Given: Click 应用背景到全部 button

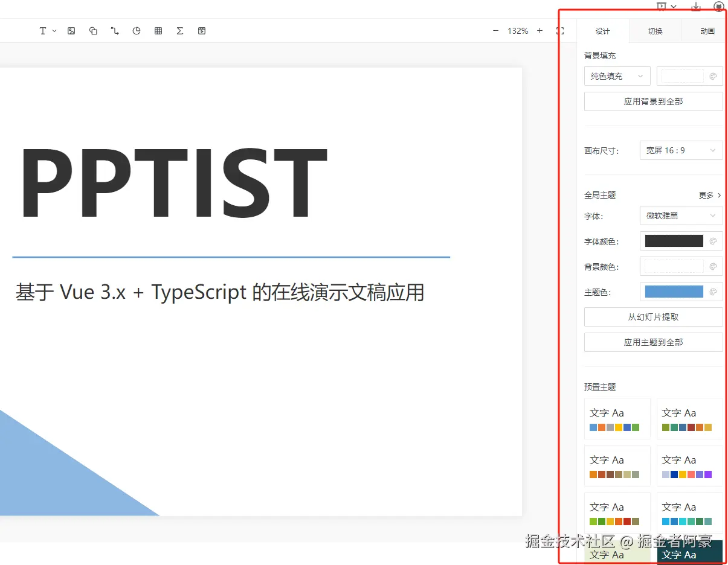Looking at the screenshot, I should [x=654, y=101].
